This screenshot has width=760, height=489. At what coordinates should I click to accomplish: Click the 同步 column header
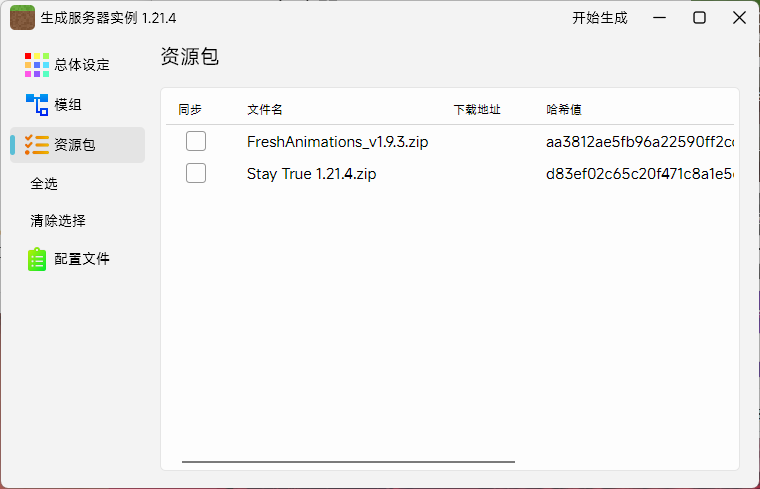[x=190, y=109]
